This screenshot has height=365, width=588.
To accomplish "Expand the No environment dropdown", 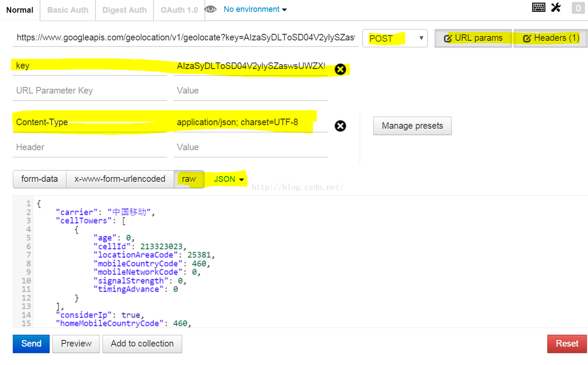I will [255, 9].
